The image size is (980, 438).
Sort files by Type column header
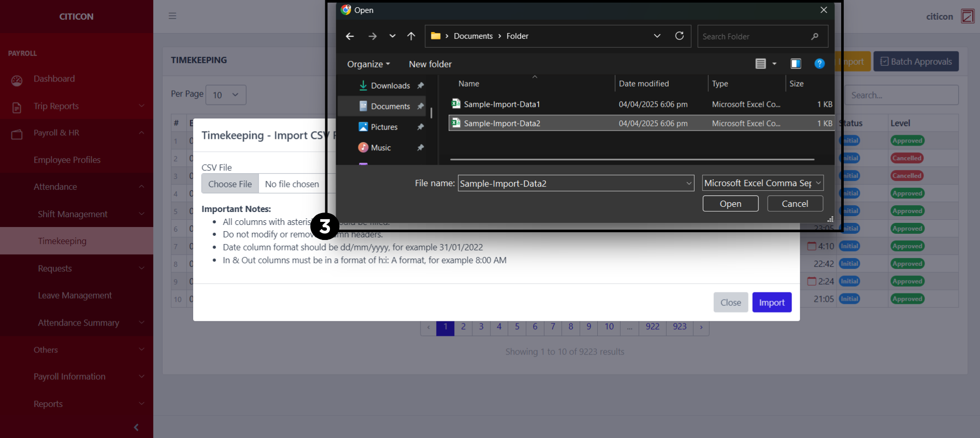720,83
